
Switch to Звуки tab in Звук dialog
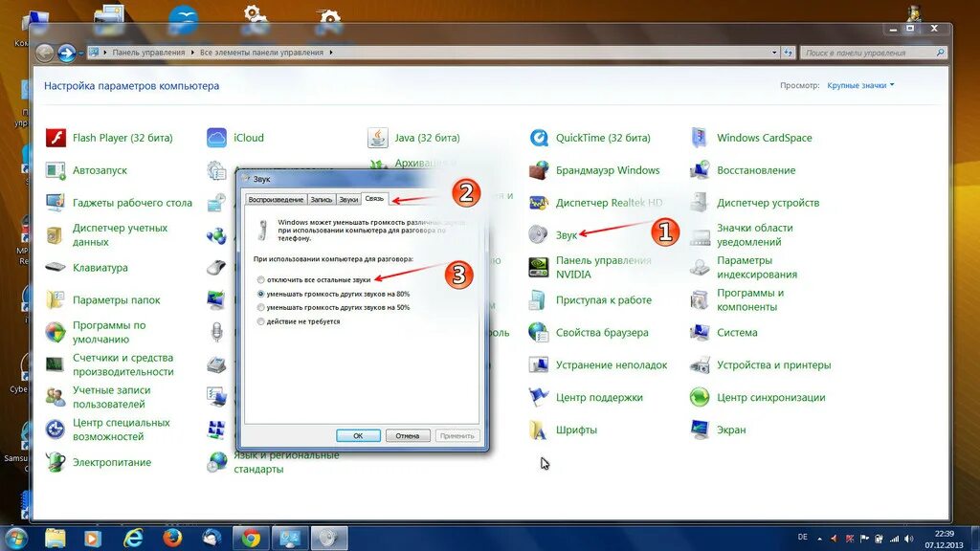[348, 200]
